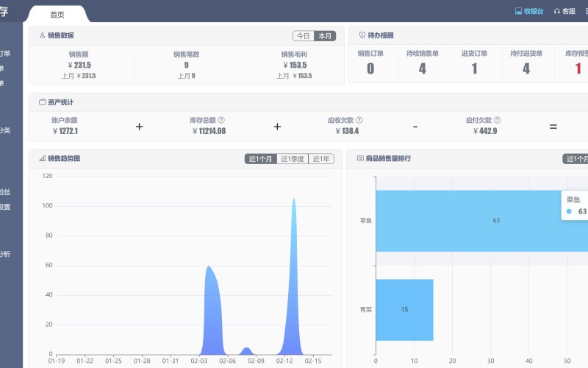Show help for 应收欠款

pyautogui.click(x=359, y=120)
